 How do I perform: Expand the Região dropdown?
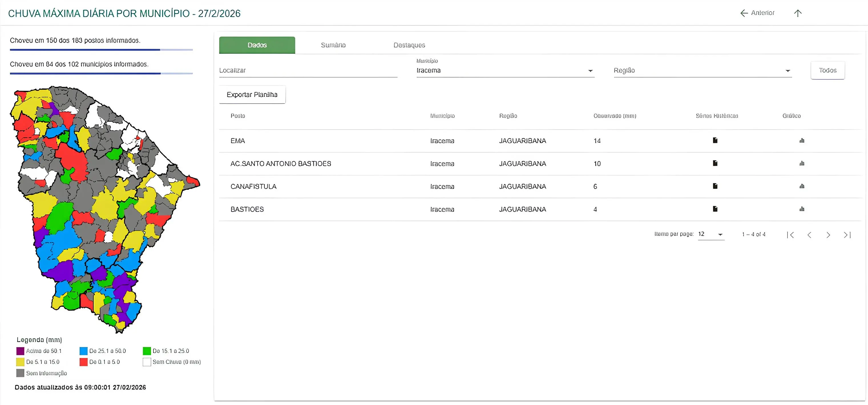coord(702,71)
